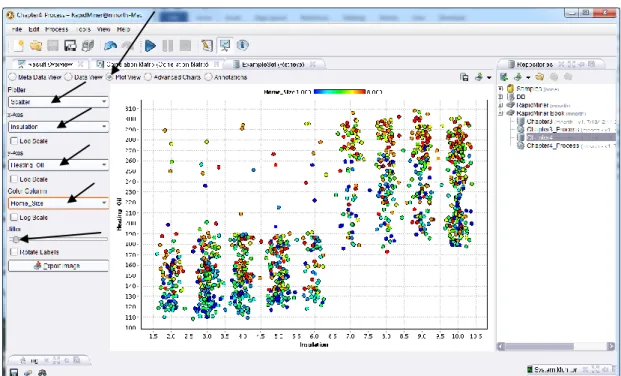Click the Repositories new folder icon
Viewport: 621px width, 376px height.
pos(539,77)
